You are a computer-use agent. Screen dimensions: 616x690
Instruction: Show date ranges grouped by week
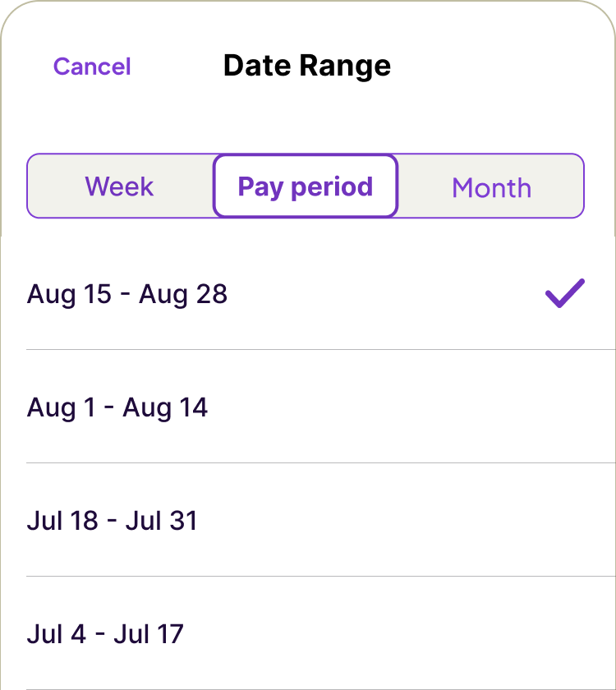(120, 186)
